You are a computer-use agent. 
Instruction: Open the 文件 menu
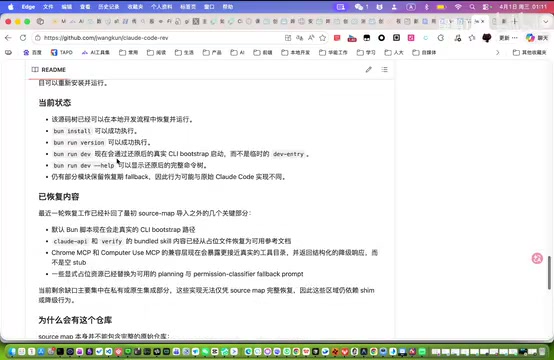click(48, 7)
